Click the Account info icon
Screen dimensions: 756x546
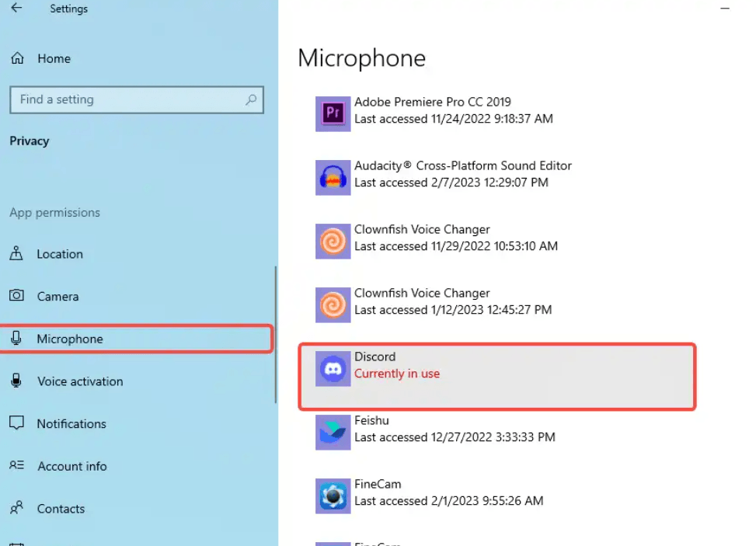pos(16,465)
